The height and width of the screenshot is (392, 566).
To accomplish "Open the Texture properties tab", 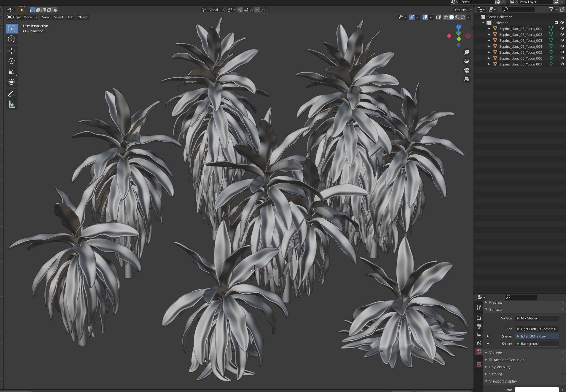I will [479, 364].
